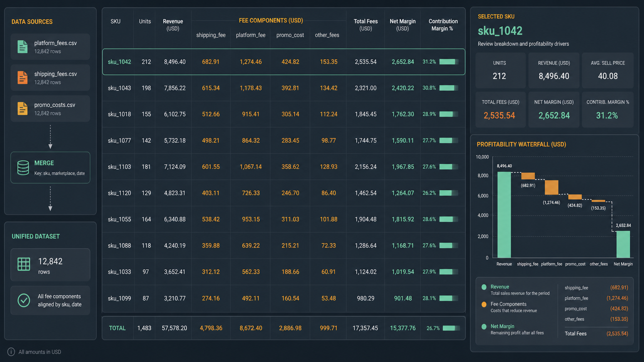This screenshot has width=644, height=362.
Task: Click the Net Margin legend green dot
Action: (484, 327)
